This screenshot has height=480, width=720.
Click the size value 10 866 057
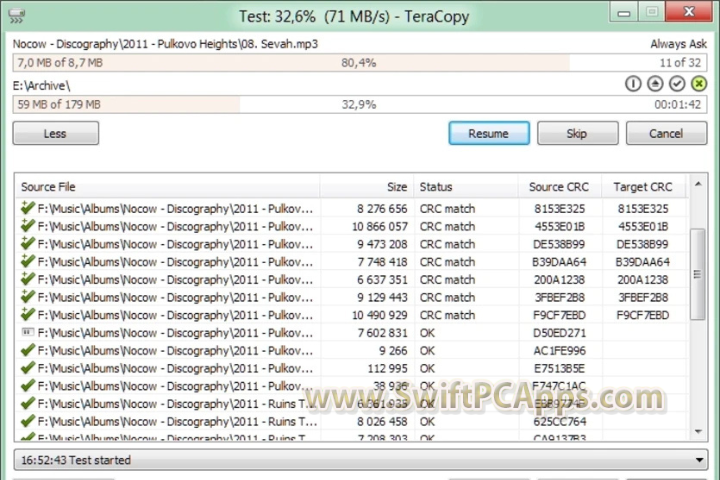(379, 226)
